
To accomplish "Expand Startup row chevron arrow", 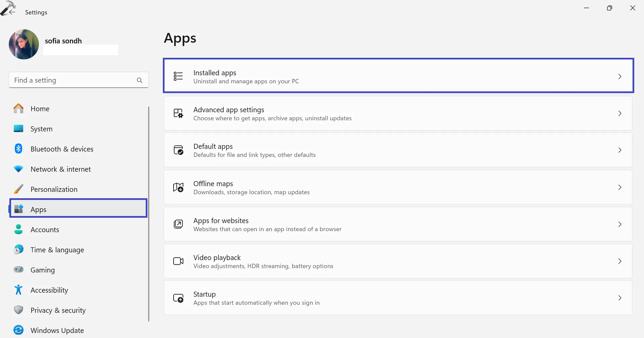I will coord(619,298).
